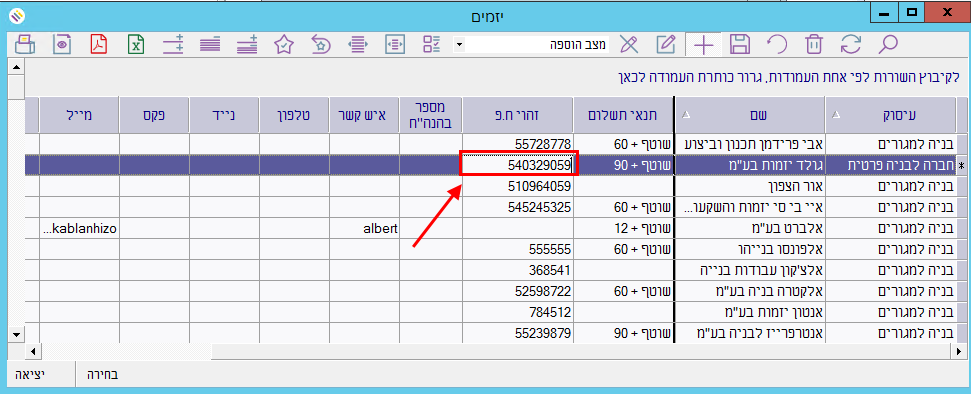971x394 pixels.
Task: Click the תנאי תשלום column header
Action: pyautogui.click(x=623, y=115)
